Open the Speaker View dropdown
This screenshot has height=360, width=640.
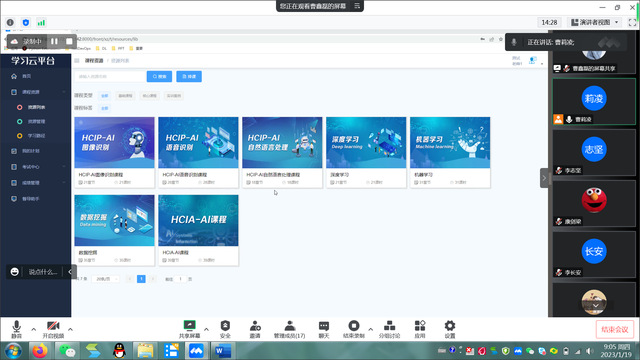[x=595, y=22]
